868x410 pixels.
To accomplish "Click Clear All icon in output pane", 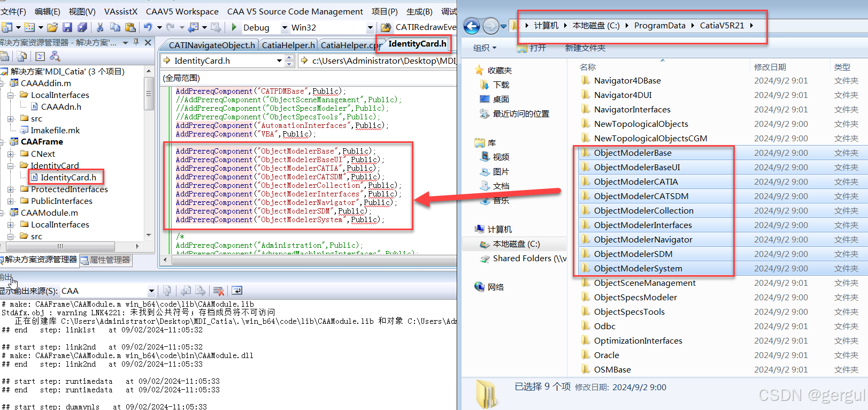I will pyautogui.click(x=218, y=291).
